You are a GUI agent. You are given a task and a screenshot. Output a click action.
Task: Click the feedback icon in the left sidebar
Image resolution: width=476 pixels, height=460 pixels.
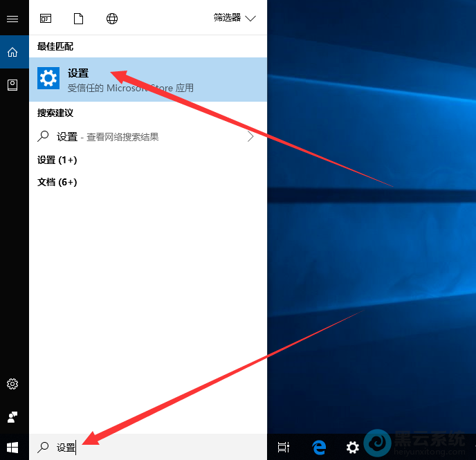click(12, 416)
